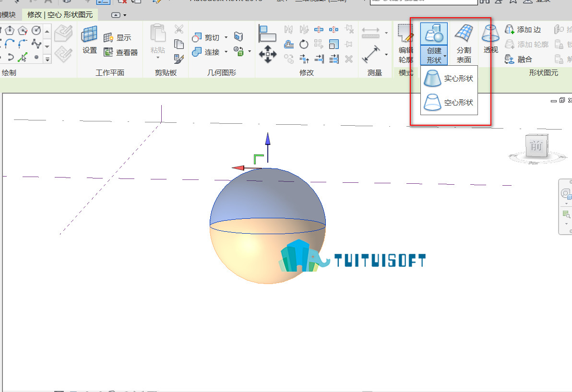This screenshot has width=572, height=392.
Task: Click 分割表面 divide surface button
Action: (x=464, y=44)
